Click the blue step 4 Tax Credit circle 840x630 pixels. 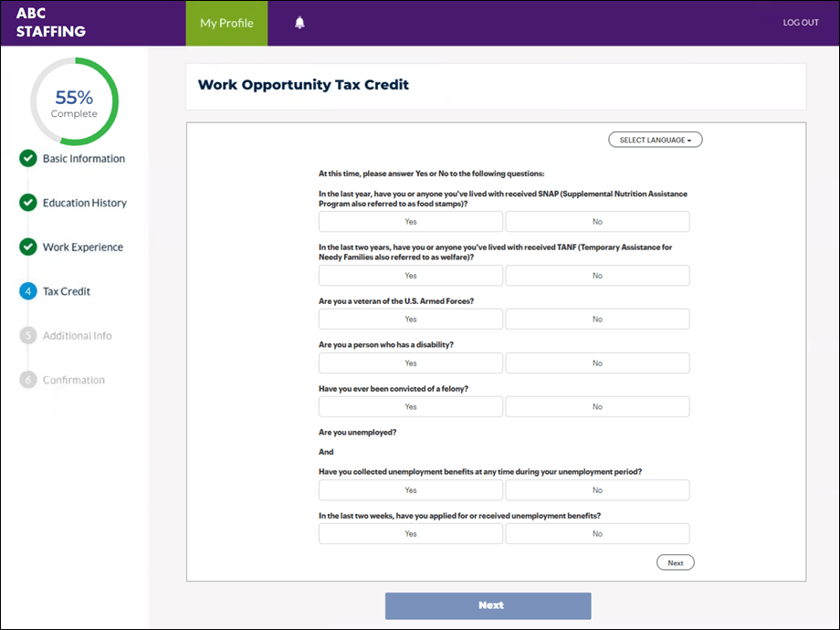click(28, 291)
